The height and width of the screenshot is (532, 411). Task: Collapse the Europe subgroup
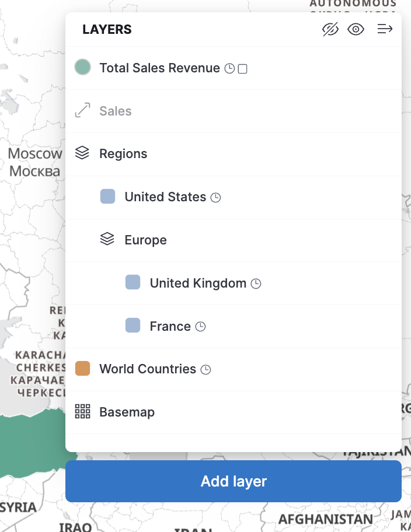tap(107, 239)
